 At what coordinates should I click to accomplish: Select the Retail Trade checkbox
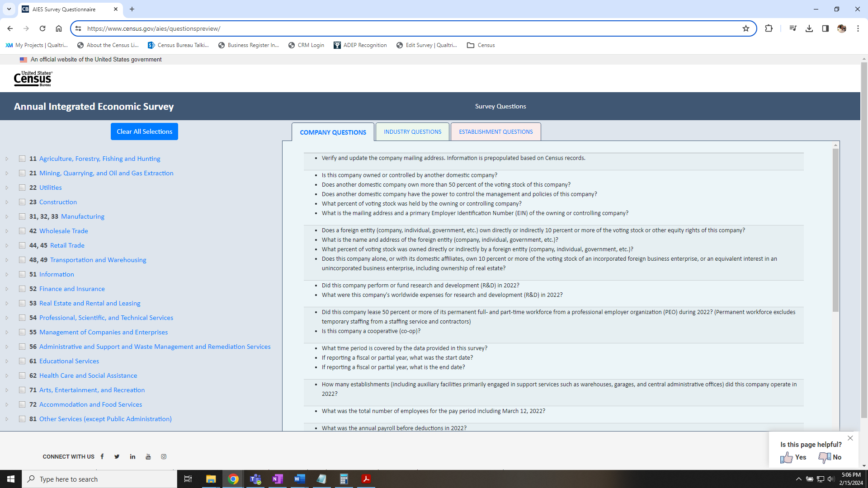22,245
